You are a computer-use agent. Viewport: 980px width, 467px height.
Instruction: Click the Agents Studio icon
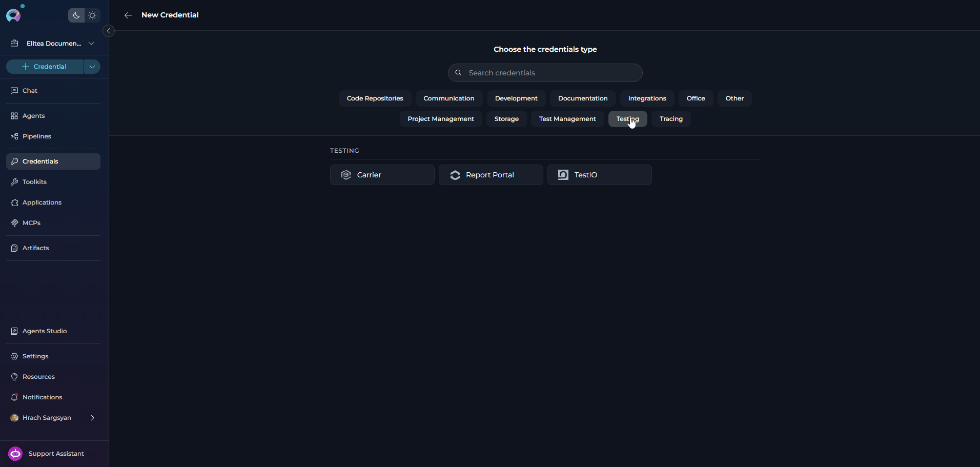(14, 331)
